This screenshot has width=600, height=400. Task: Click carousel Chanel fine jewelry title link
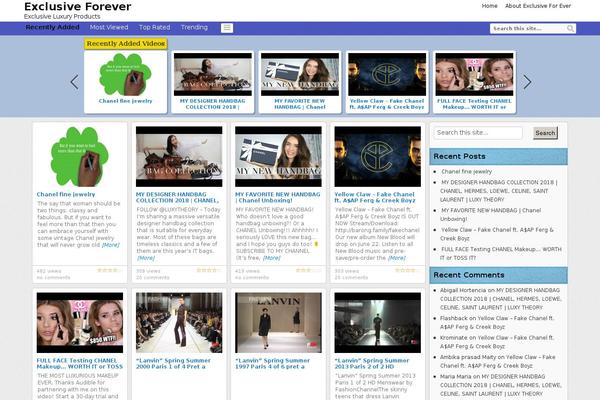pyautogui.click(x=126, y=101)
